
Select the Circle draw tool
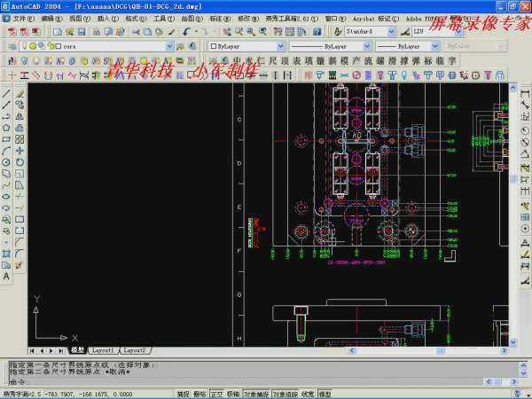point(6,162)
